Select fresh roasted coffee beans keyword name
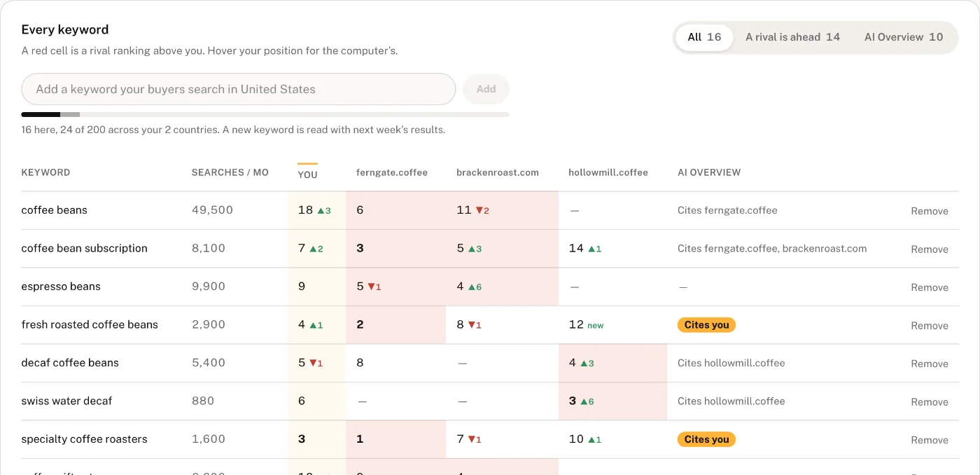 click(90, 324)
